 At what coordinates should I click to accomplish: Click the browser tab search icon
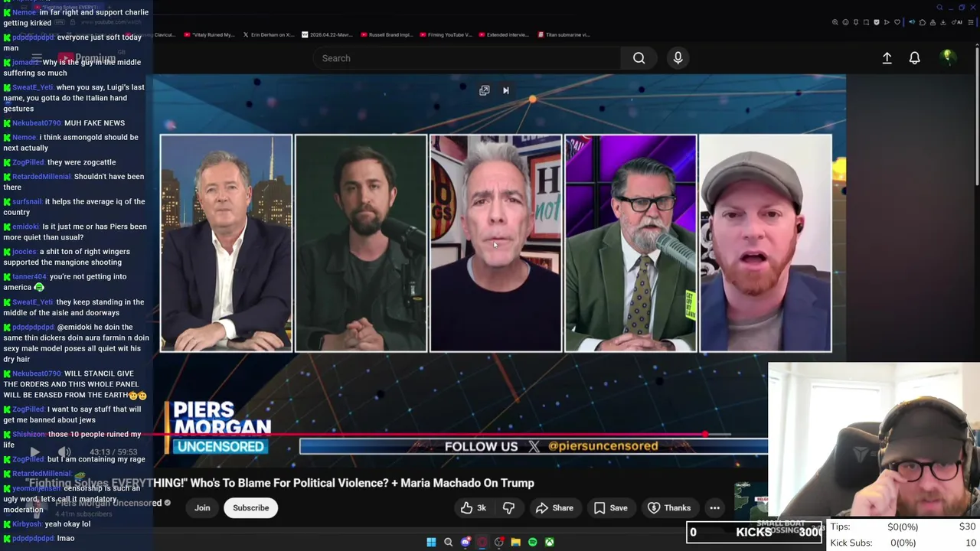click(939, 8)
